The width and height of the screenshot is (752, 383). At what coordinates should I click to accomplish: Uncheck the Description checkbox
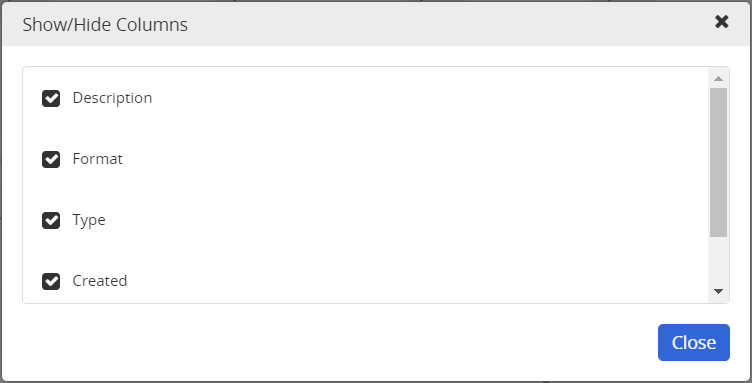(x=51, y=98)
